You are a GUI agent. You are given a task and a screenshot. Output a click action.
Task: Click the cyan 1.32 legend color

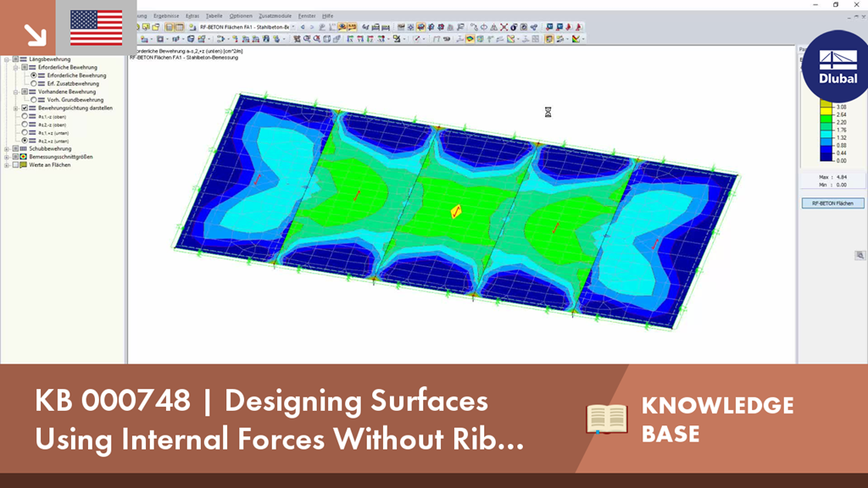click(x=826, y=135)
